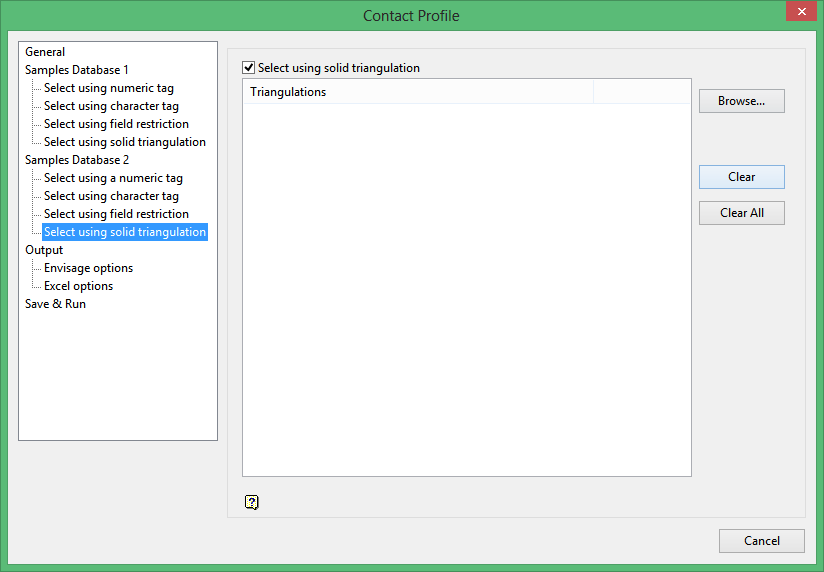This screenshot has width=824, height=572.
Task: Click the Clear button
Action: 741,177
